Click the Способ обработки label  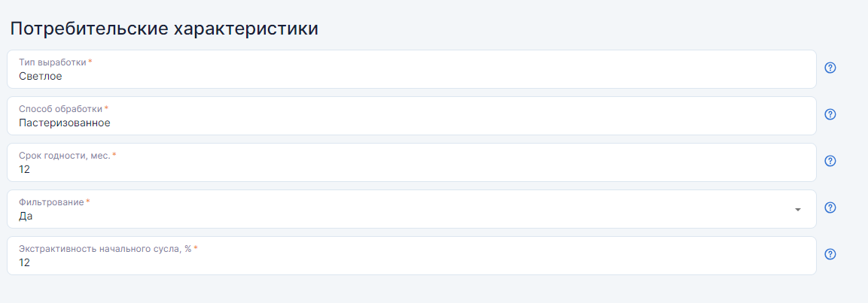tap(61, 109)
